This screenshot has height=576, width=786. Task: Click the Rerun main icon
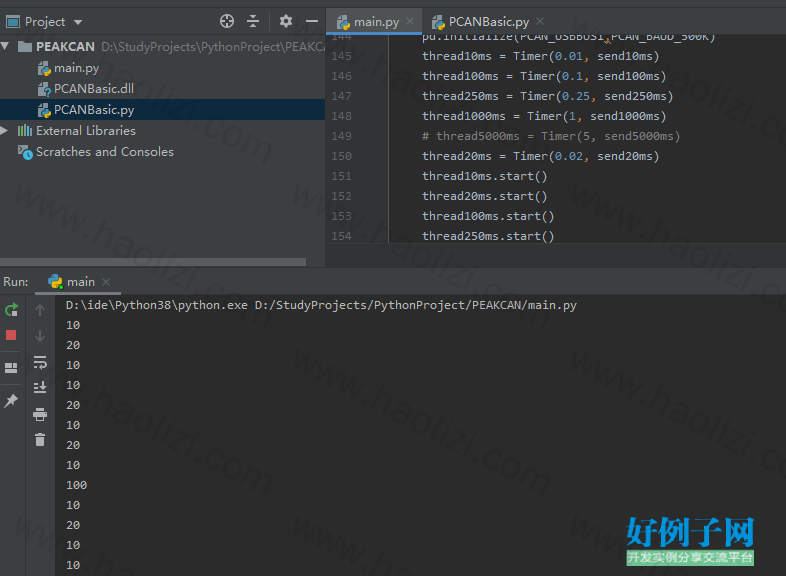click(x=11, y=310)
